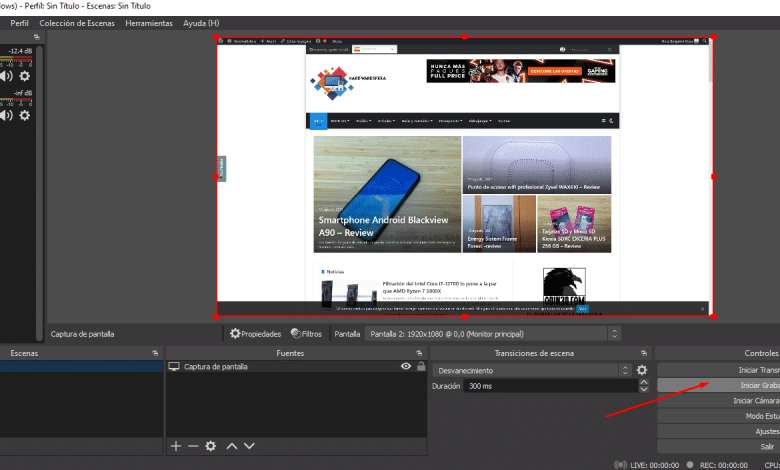Open the Herramientas menu

point(149,23)
